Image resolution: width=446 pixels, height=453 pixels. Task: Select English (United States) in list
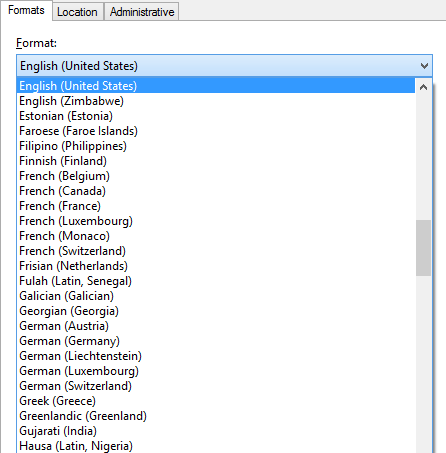pos(216,86)
